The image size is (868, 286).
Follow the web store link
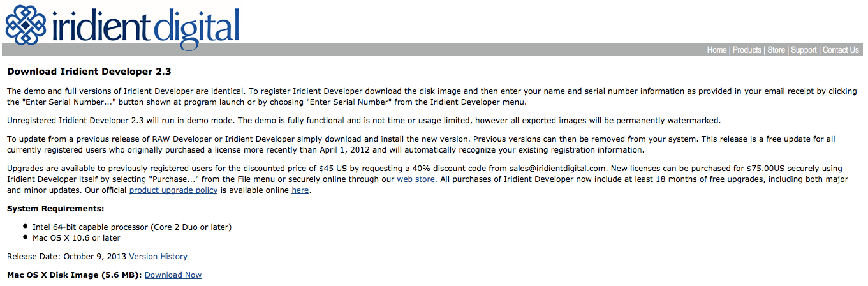pos(416,179)
